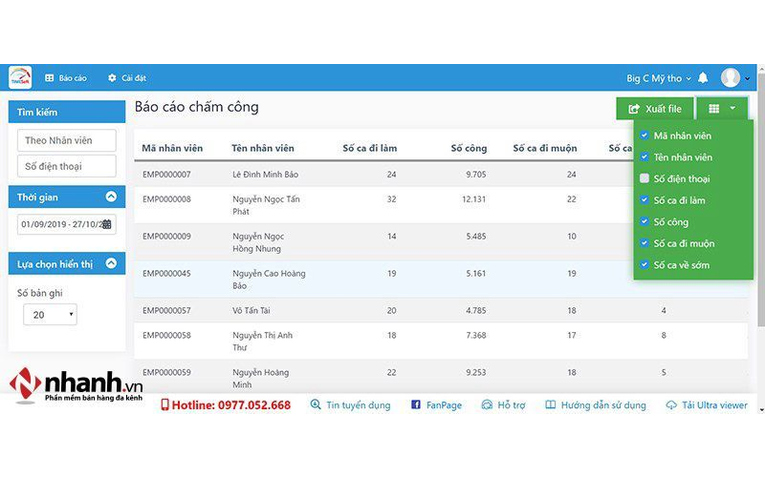Click employee name Lê Đình Minh Bảo
This screenshot has height=478, width=765.
265,174
